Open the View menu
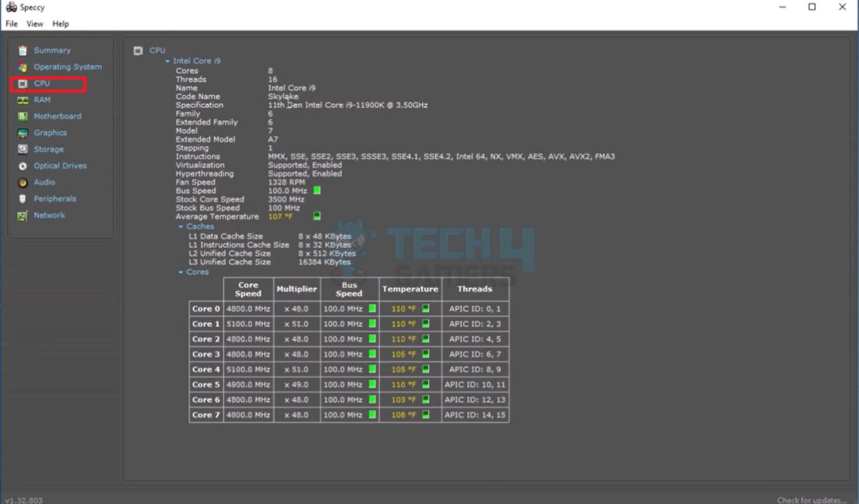This screenshot has height=504, width=859. point(35,24)
